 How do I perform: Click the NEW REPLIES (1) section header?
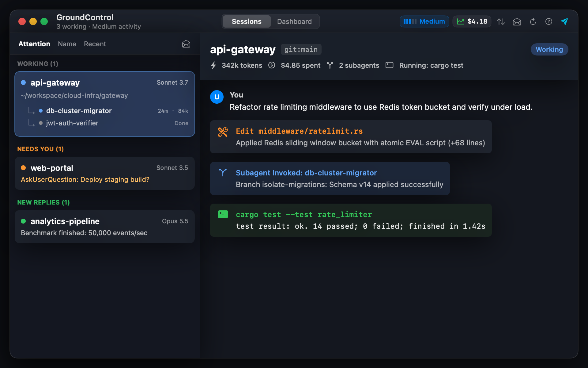point(43,202)
